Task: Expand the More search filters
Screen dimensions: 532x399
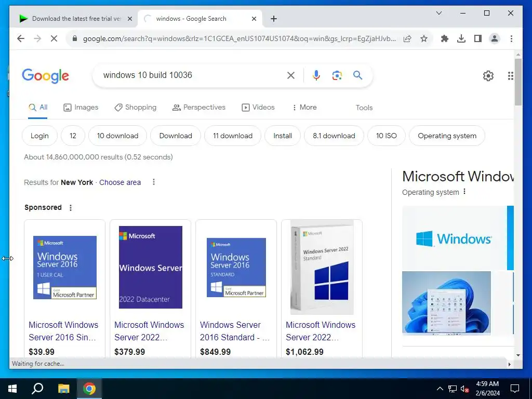Action: pos(304,108)
